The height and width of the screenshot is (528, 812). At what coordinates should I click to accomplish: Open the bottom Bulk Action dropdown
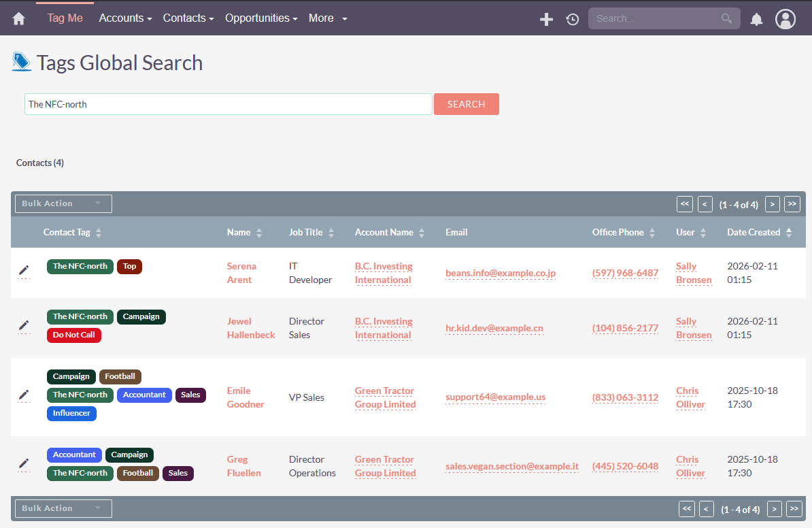(63, 508)
